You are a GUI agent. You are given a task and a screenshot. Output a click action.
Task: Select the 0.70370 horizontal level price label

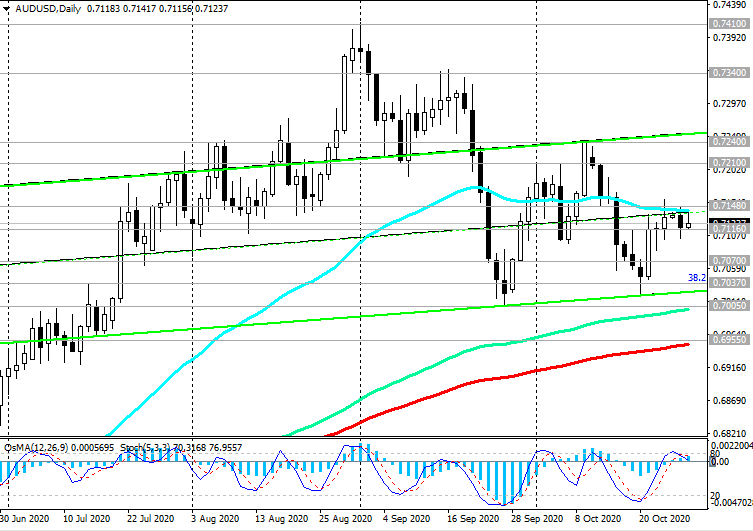pyautogui.click(x=729, y=283)
